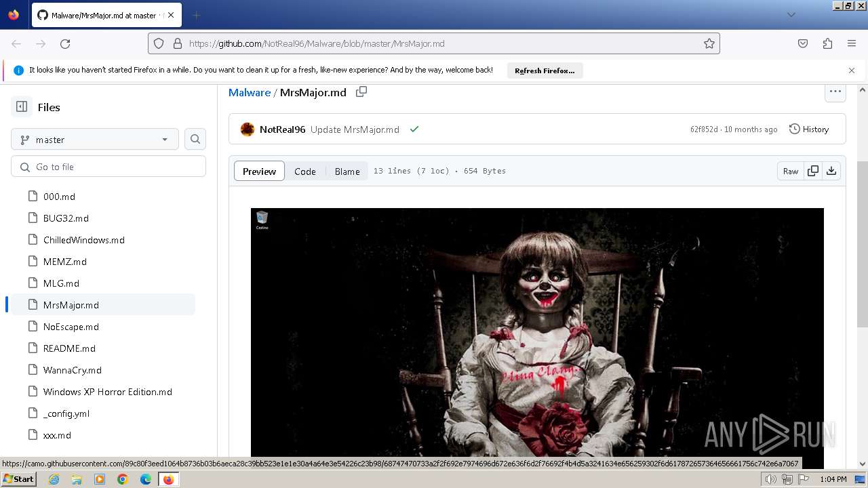Click the shield tracking protection icon
The height and width of the screenshot is (488, 868).
point(159,43)
